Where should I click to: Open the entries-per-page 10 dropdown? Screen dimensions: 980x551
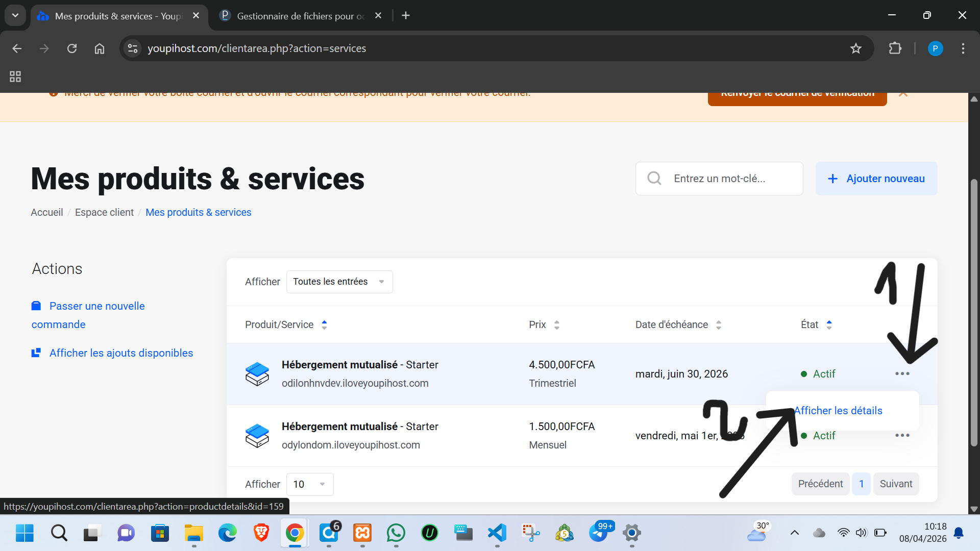[x=310, y=485]
